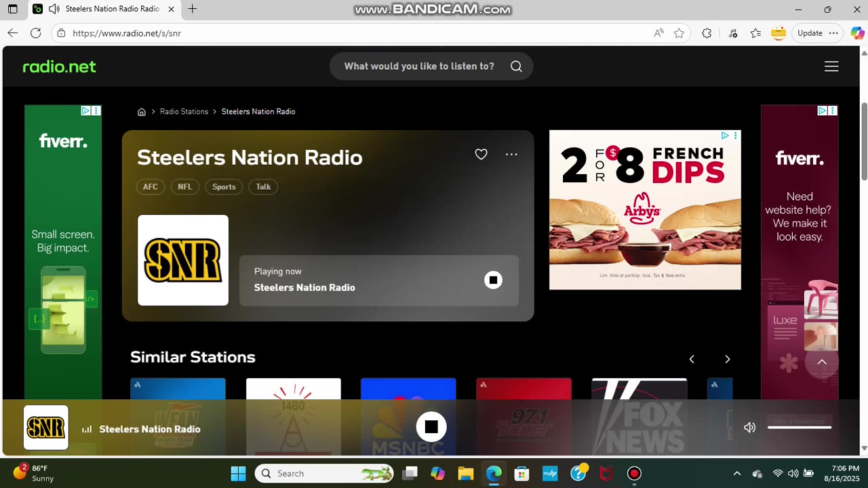Select the Talk tag
Image resolution: width=868 pixels, height=488 pixels.
pos(263,187)
